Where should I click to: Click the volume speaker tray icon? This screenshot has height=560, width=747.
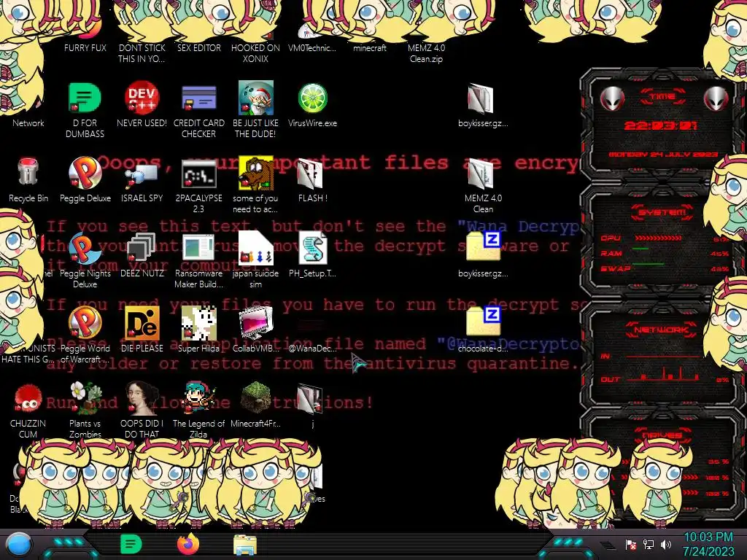(x=666, y=544)
